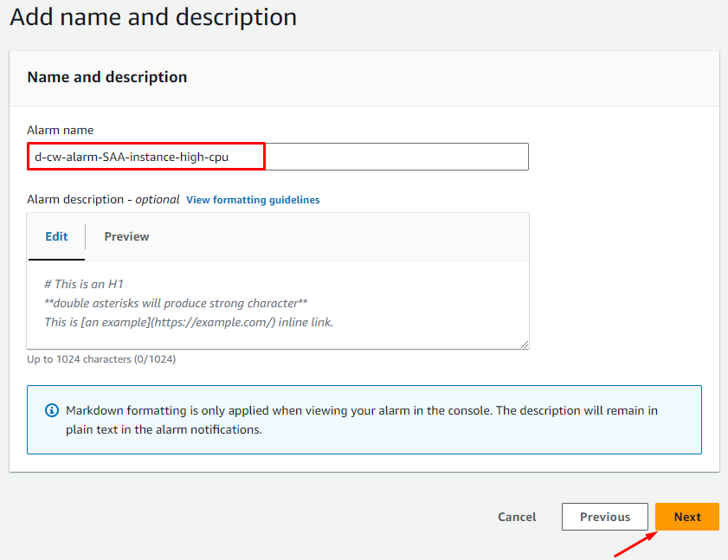Proceed with the orange Next button
728x560 pixels.
[687, 517]
